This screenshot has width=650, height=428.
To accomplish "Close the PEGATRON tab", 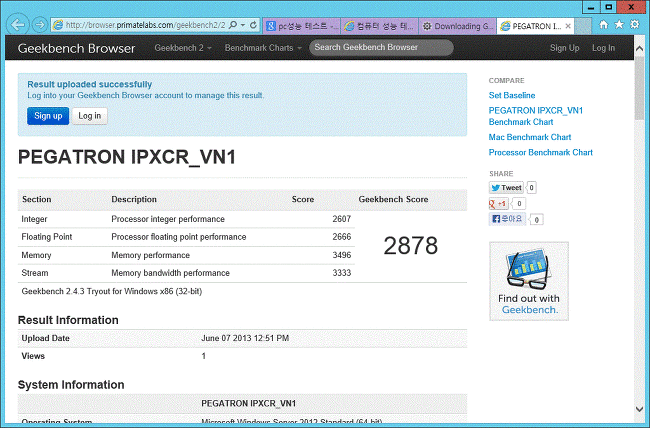I will tap(568, 26).
